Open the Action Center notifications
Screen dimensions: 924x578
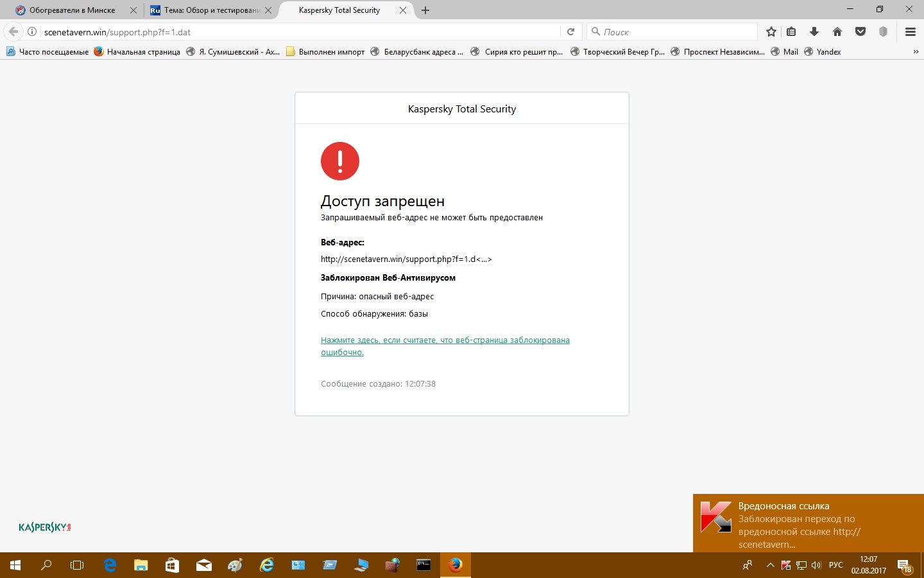pos(905,566)
